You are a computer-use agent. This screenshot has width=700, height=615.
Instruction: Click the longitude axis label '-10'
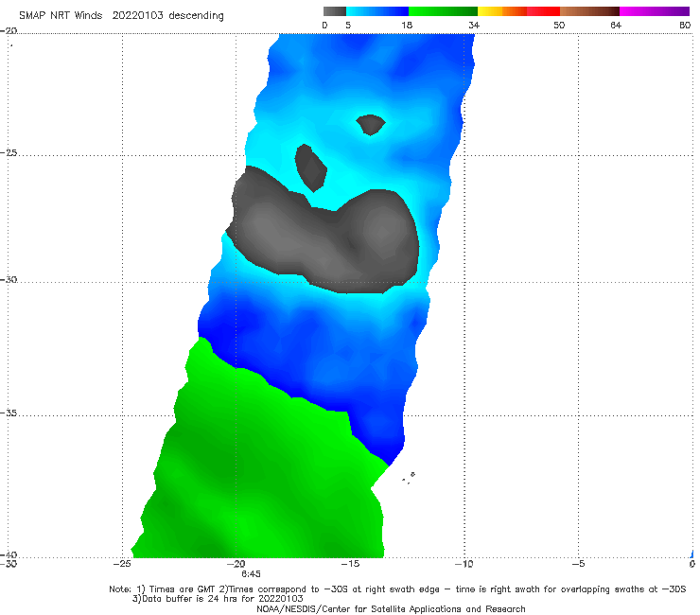click(464, 564)
